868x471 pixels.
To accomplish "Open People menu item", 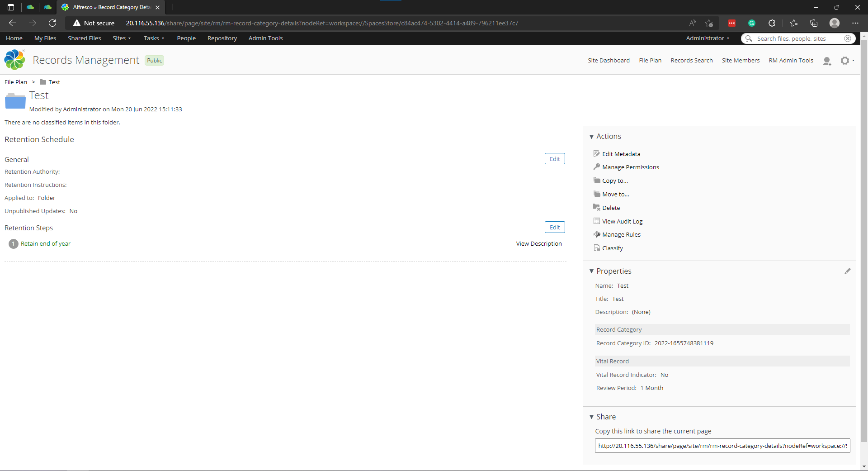I will 186,38.
